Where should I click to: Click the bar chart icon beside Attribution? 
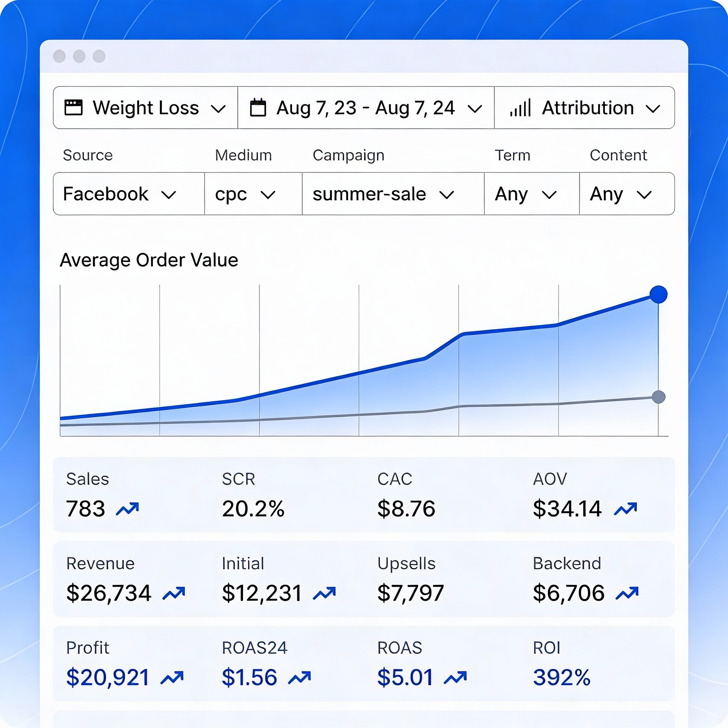point(520,108)
